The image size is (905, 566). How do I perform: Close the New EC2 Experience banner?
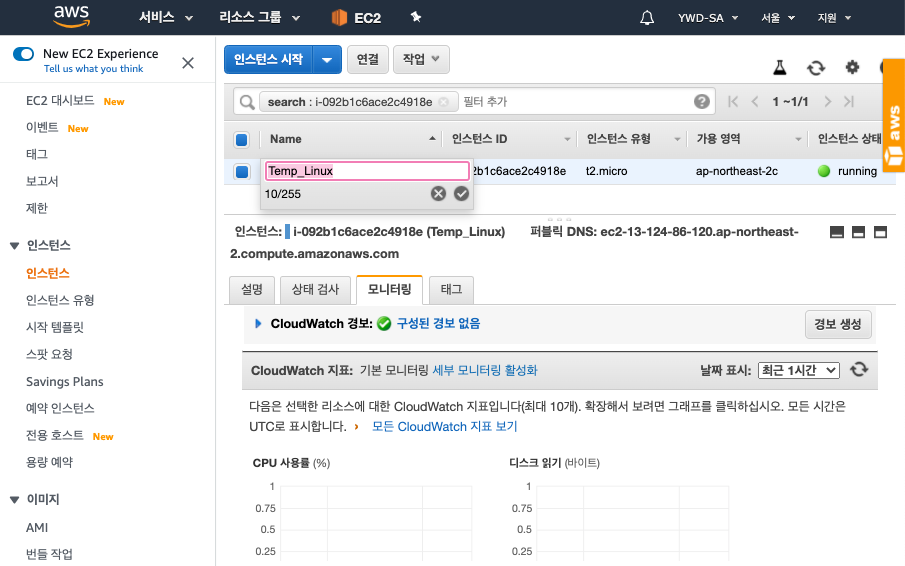pyautogui.click(x=188, y=63)
